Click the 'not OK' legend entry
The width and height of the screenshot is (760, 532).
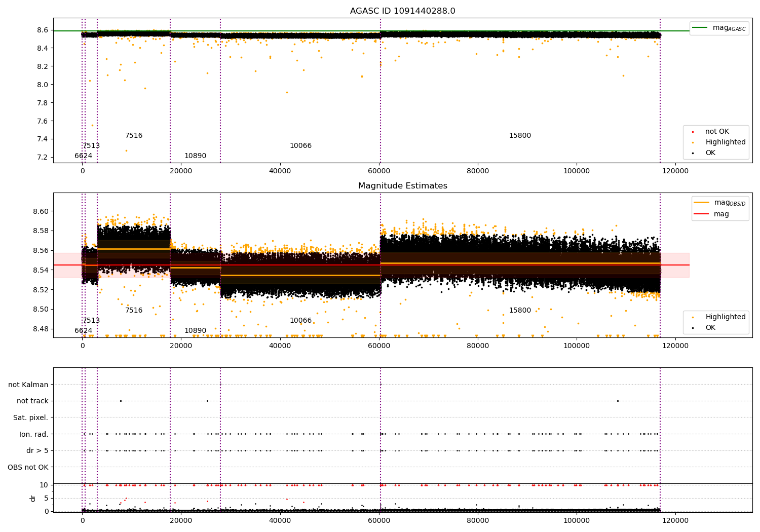(717, 132)
